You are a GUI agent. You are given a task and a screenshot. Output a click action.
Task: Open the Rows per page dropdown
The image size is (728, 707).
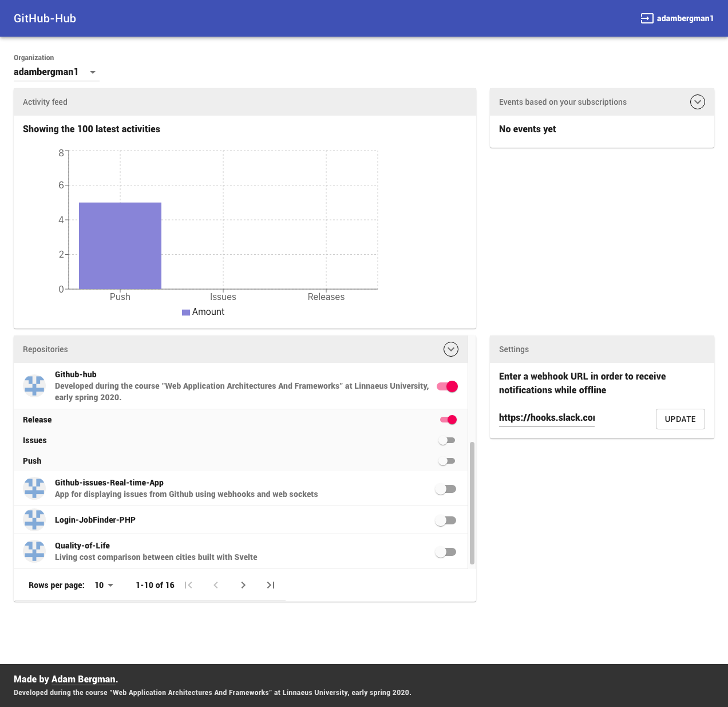click(104, 585)
